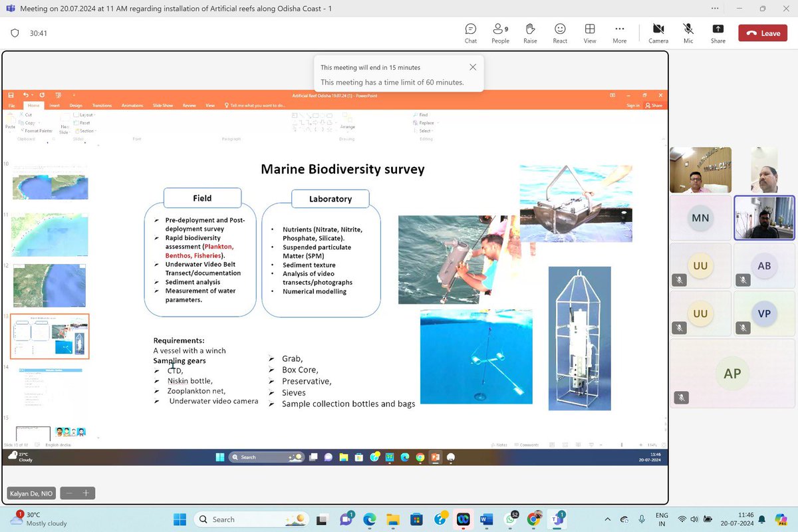Image resolution: width=798 pixels, height=532 pixels.
Task: Open Review tab in shared PowerPoint
Action: [190, 105]
